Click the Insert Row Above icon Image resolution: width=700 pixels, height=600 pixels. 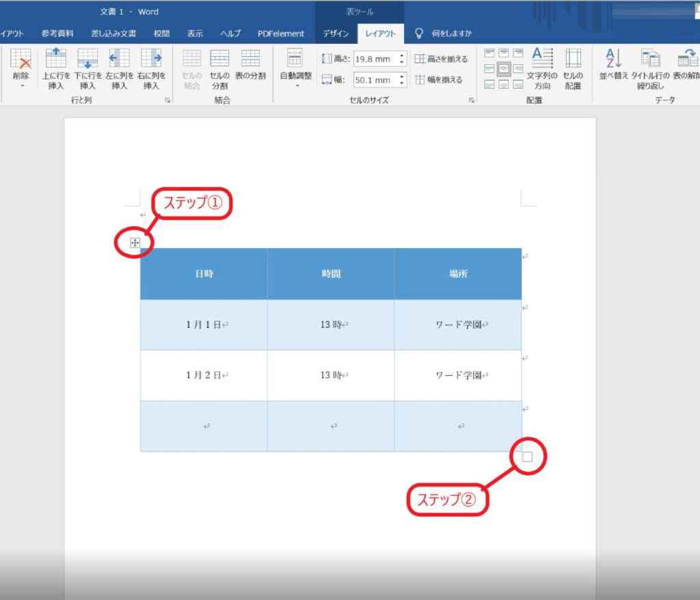[x=56, y=59]
